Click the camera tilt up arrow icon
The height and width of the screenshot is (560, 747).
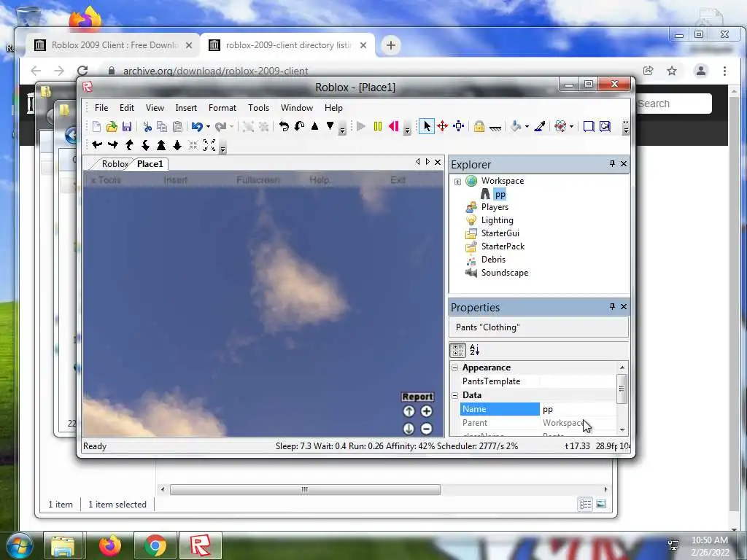pos(129,145)
